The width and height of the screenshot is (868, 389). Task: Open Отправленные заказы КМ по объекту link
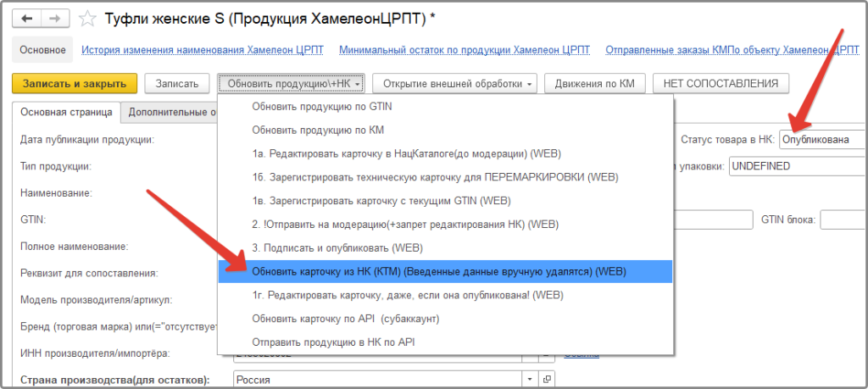coord(732,50)
